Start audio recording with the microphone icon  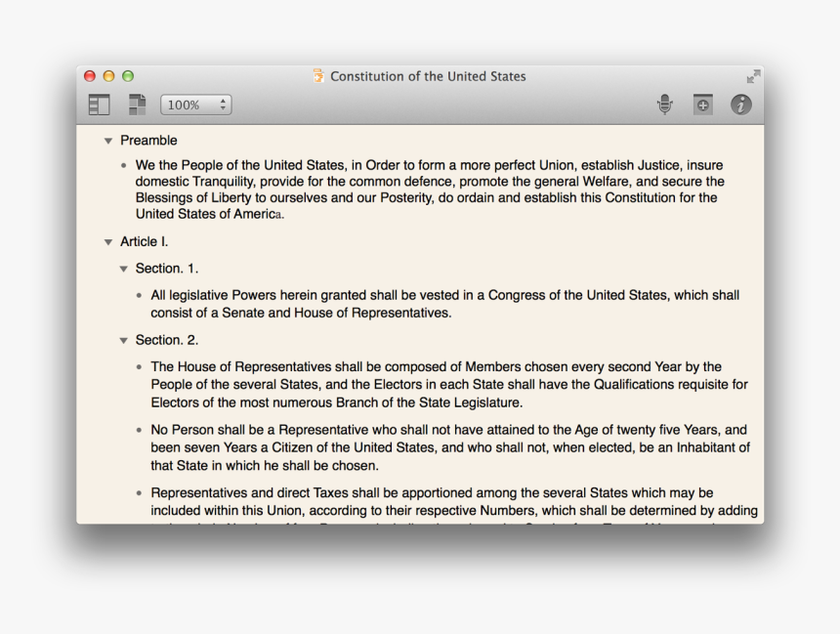coord(665,104)
